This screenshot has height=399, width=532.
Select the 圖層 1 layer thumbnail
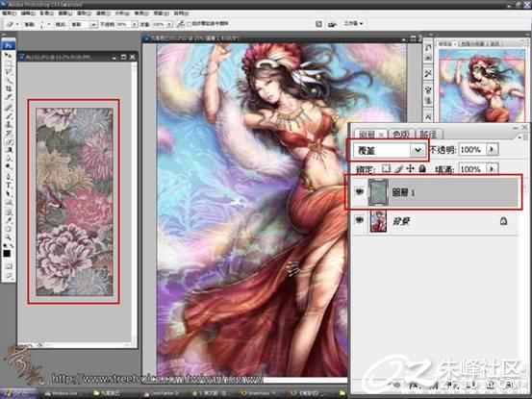click(378, 192)
